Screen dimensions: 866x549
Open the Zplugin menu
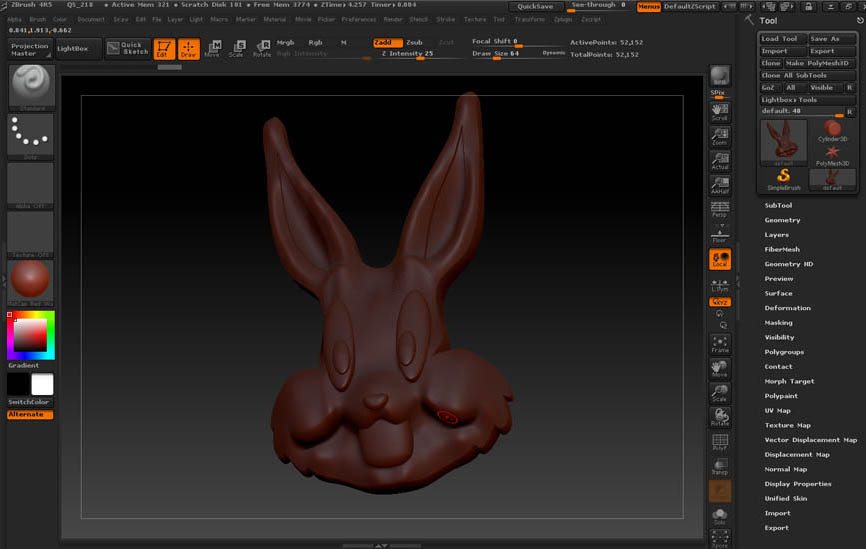(563, 19)
